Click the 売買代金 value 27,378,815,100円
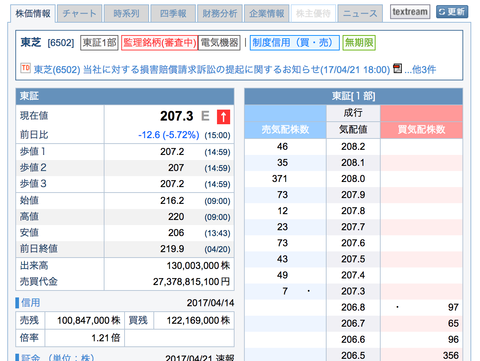Image resolution: width=480 pixels, height=361 pixels. point(191,282)
